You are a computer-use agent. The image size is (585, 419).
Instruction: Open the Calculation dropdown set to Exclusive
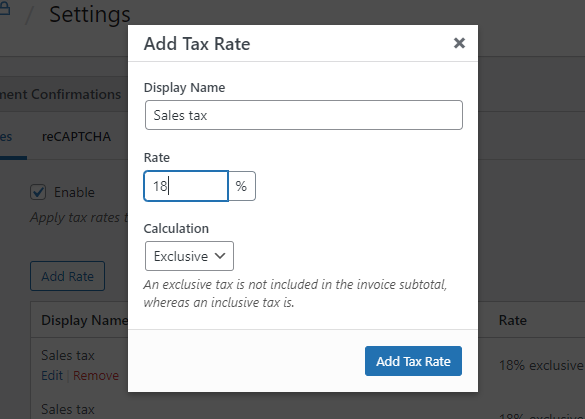tap(189, 256)
